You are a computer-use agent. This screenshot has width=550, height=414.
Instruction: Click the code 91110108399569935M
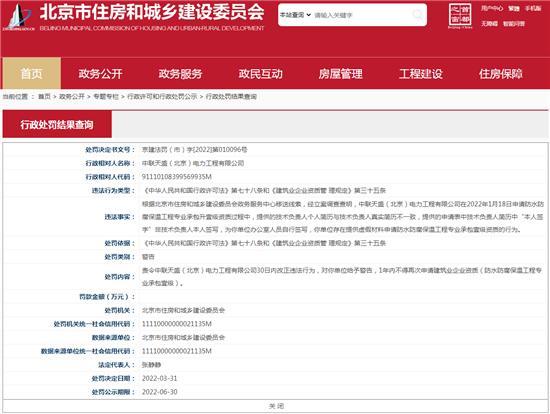[x=176, y=177]
